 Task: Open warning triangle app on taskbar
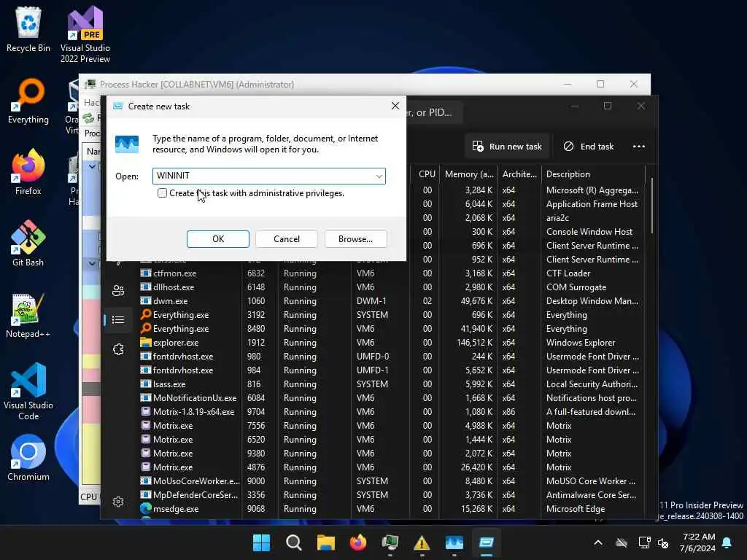(x=422, y=542)
